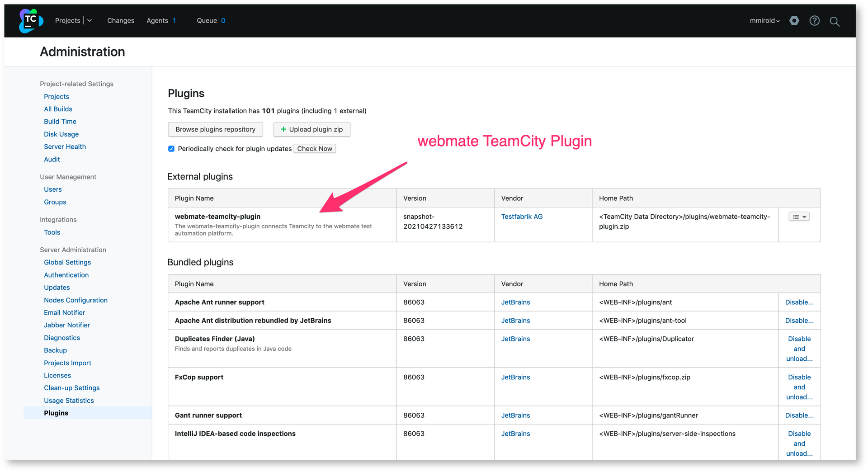Open the Testfabrik AG vendor link

click(x=522, y=217)
